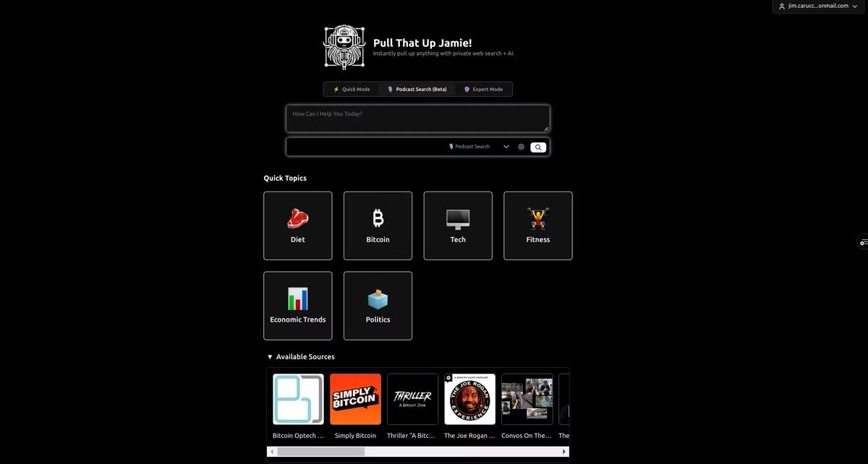
Task: Select Thriller A Bitcoin Zine thumbnail
Action: coord(412,399)
